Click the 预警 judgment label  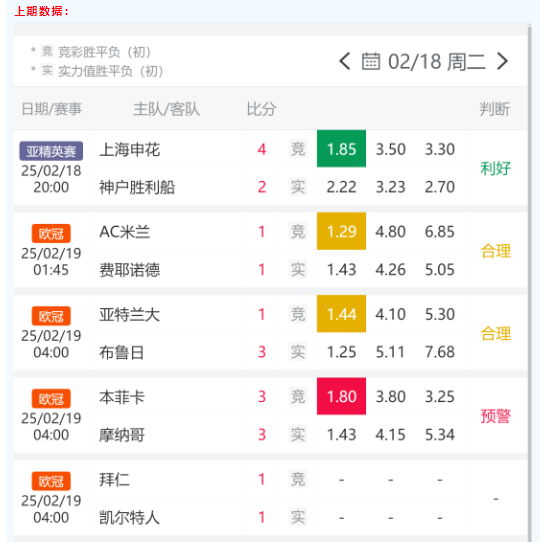pyautogui.click(x=495, y=416)
